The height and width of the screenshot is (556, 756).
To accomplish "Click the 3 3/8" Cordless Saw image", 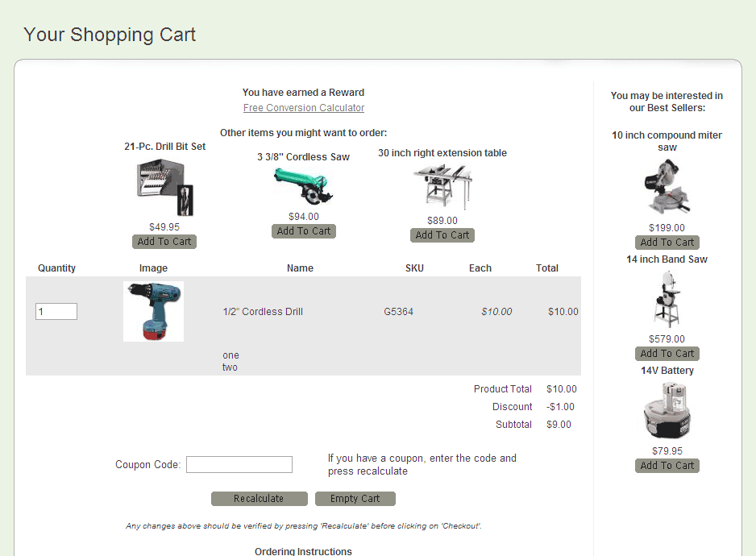I will click(x=304, y=186).
